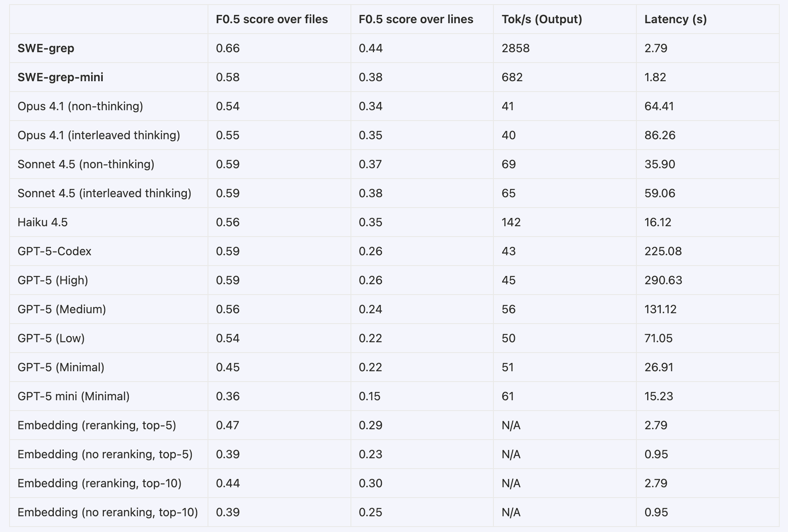
Task: Select the "Embedding (reranking, top-10)" row label
Action: 99,484
